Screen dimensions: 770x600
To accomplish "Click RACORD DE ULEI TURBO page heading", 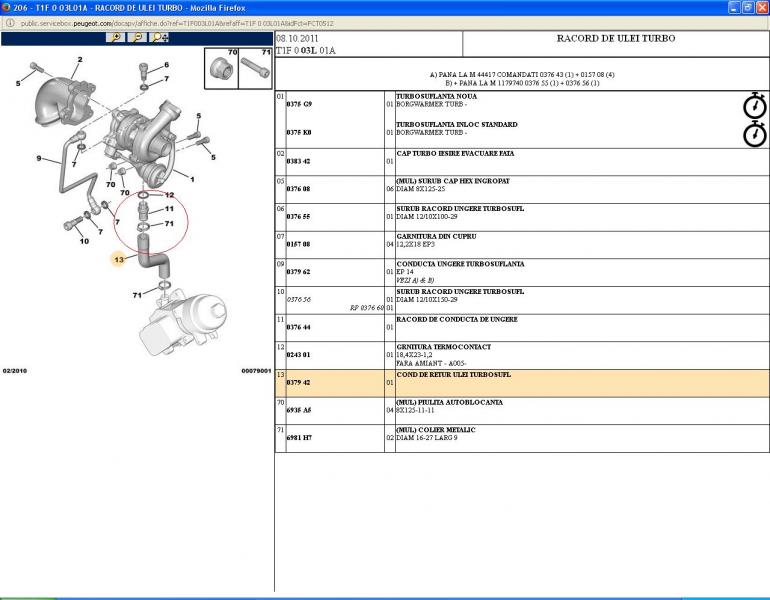I will 616,38.
